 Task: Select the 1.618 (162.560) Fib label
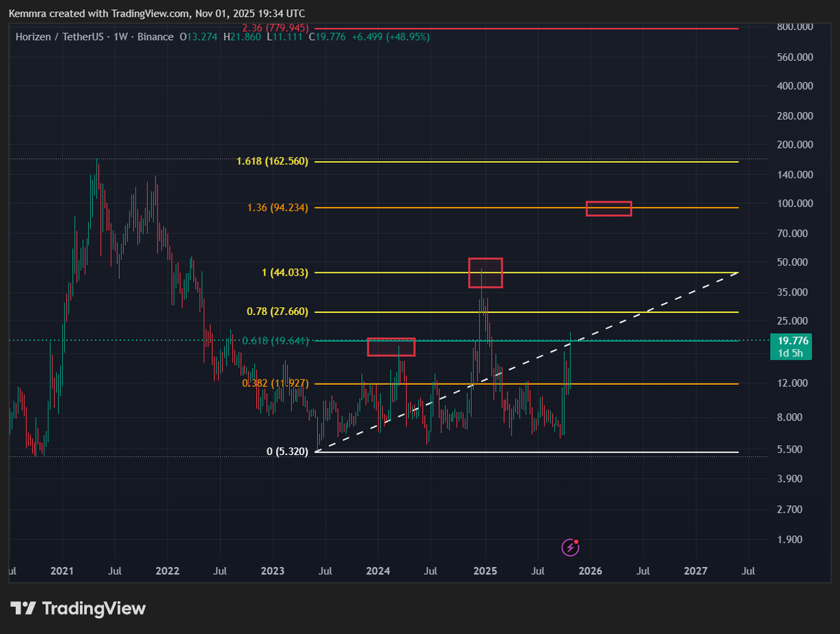[272, 162]
